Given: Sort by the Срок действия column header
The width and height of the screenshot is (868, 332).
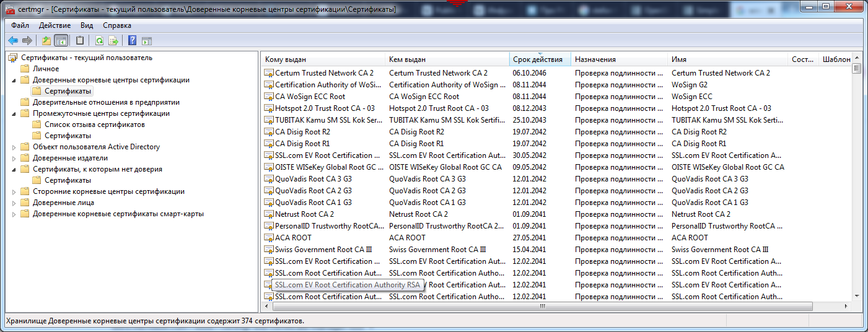Looking at the screenshot, I should (537, 59).
